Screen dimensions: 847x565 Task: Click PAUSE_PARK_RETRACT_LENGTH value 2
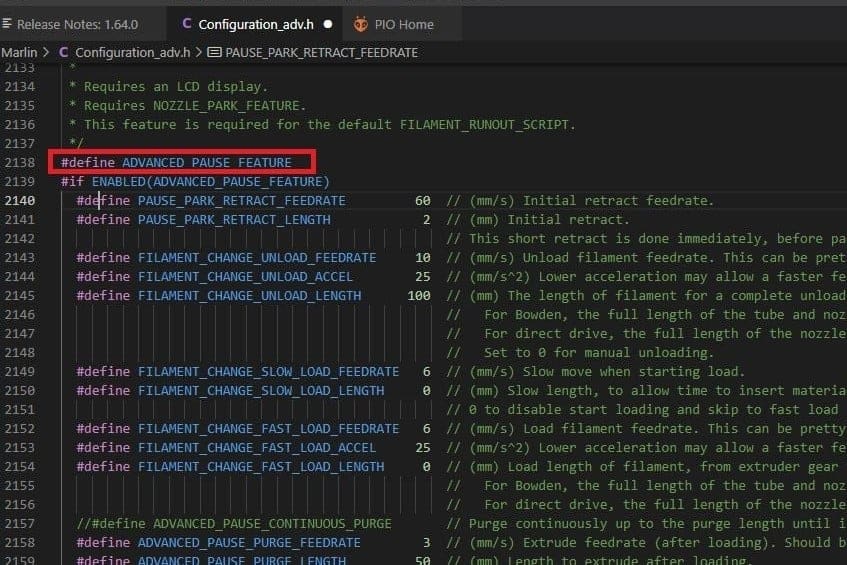coord(427,220)
